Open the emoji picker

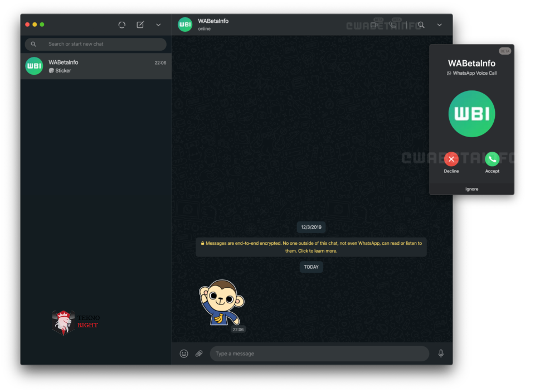click(x=184, y=354)
